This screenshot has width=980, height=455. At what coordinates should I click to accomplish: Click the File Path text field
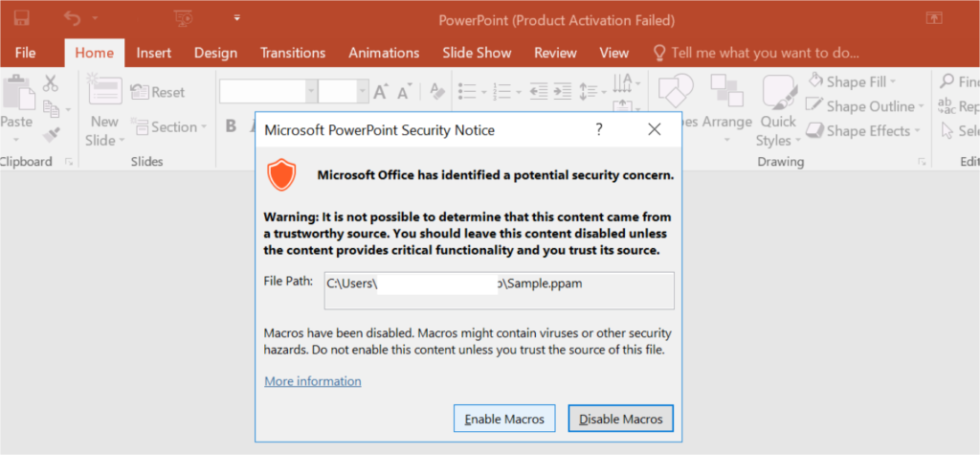click(x=499, y=290)
